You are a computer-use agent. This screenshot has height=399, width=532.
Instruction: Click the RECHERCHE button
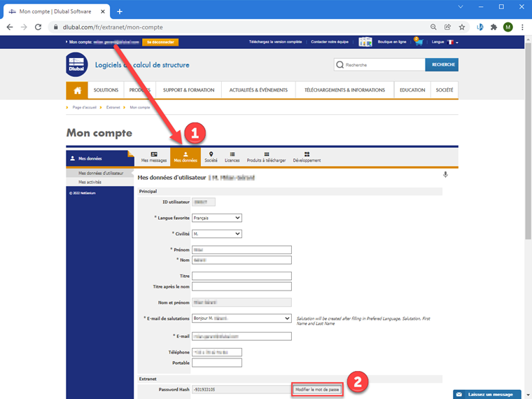(x=442, y=65)
